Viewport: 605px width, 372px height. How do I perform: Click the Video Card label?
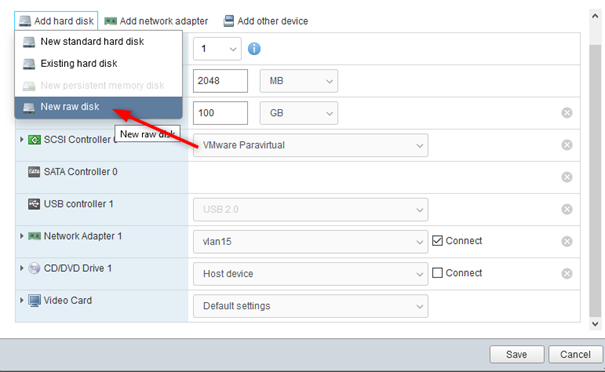(x=68, y=300)
